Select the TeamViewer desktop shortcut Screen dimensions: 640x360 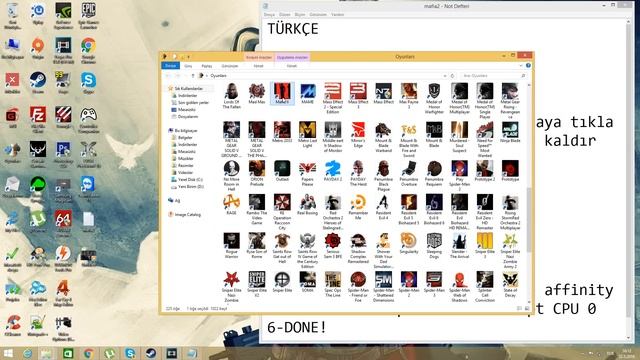coord(88,188)
